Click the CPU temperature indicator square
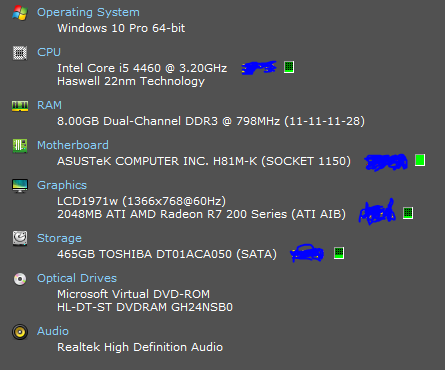 [x=289, y=67]
